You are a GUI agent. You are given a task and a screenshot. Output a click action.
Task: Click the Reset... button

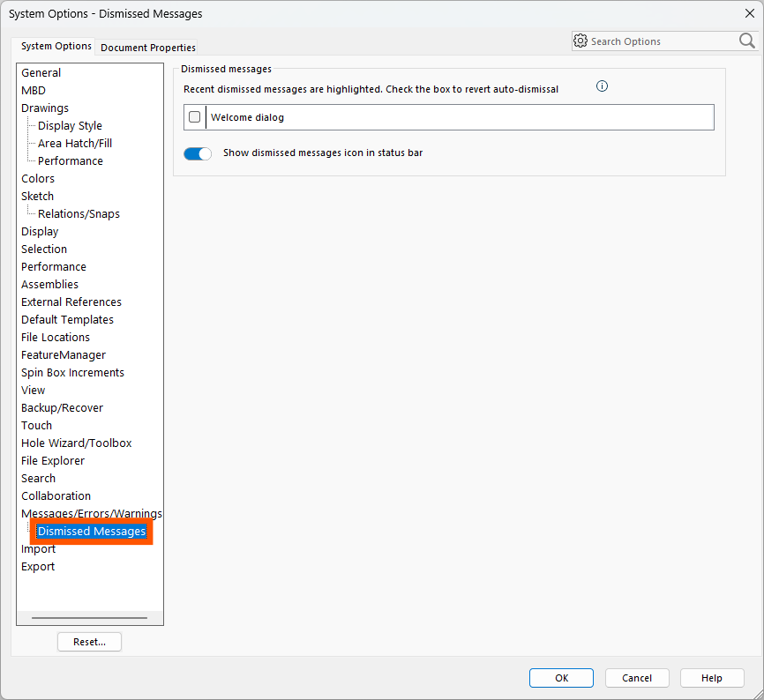[x=89, y=642]
